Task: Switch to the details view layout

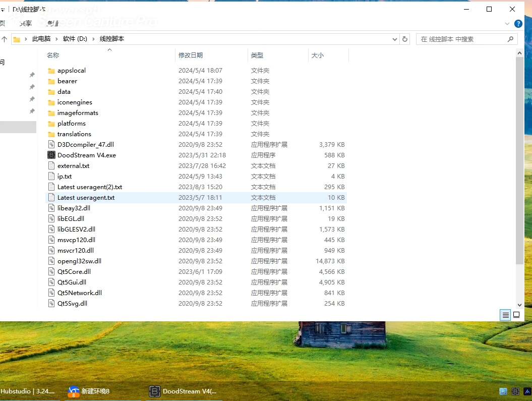Action: click(x=505, y=315)
